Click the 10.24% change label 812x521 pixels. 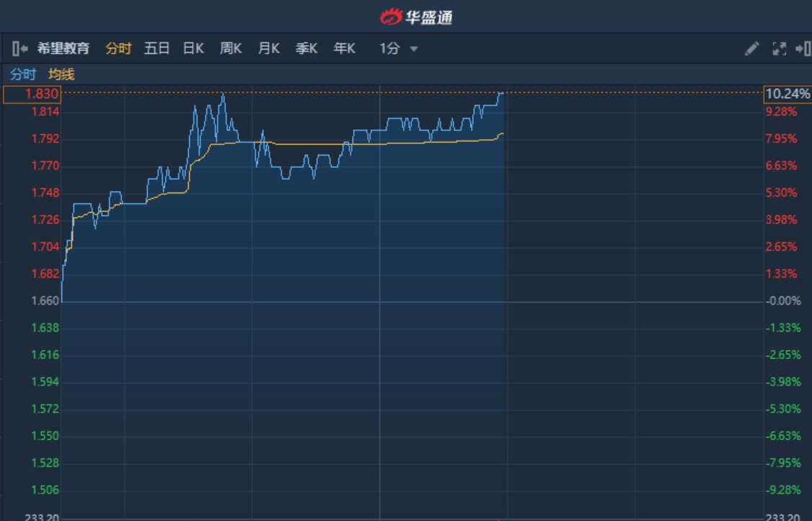tap(787, 94)
